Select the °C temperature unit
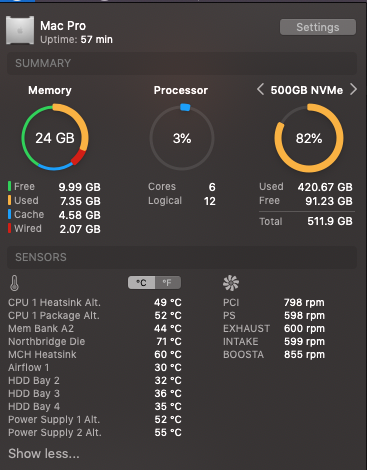 point(142,283)
